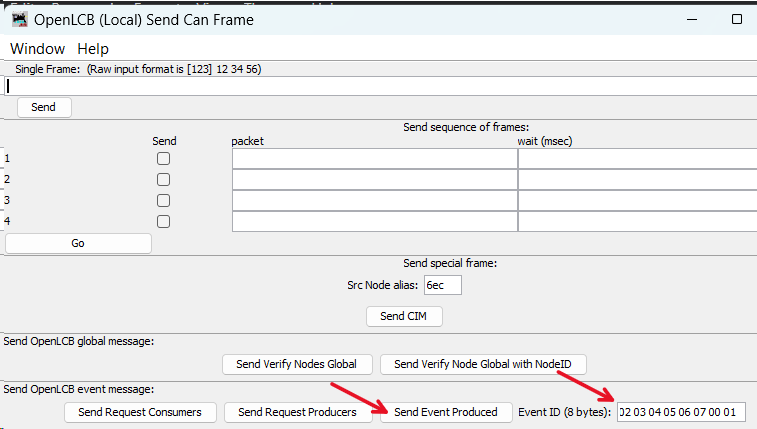
Task: Click the packet field in row 3
Action: (375, 201)
